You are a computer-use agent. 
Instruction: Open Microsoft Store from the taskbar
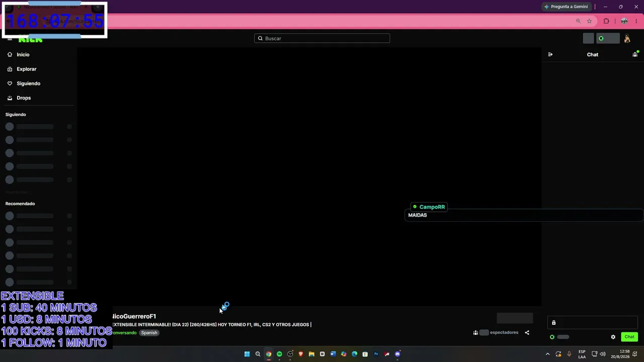(365, 354)
